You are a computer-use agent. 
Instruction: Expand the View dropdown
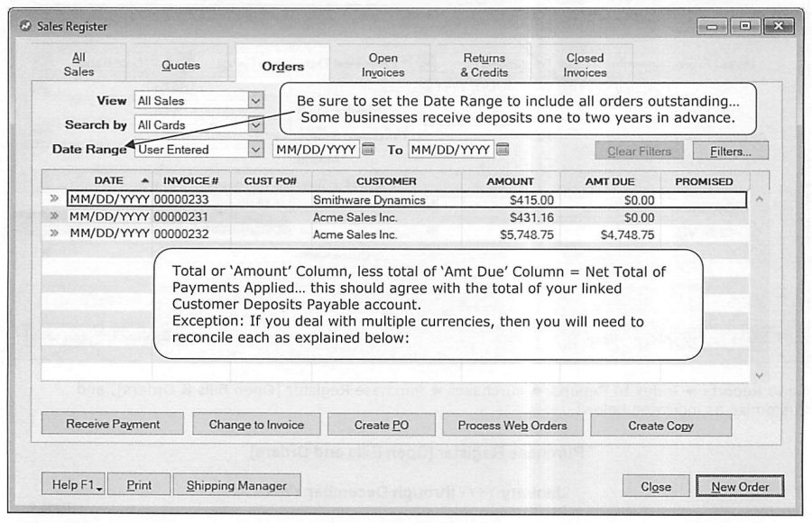(x=255, y=100)
